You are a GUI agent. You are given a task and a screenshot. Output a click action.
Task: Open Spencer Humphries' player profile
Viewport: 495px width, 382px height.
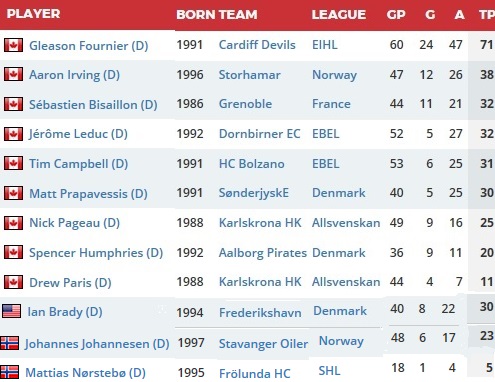click(x=96, y=253)
